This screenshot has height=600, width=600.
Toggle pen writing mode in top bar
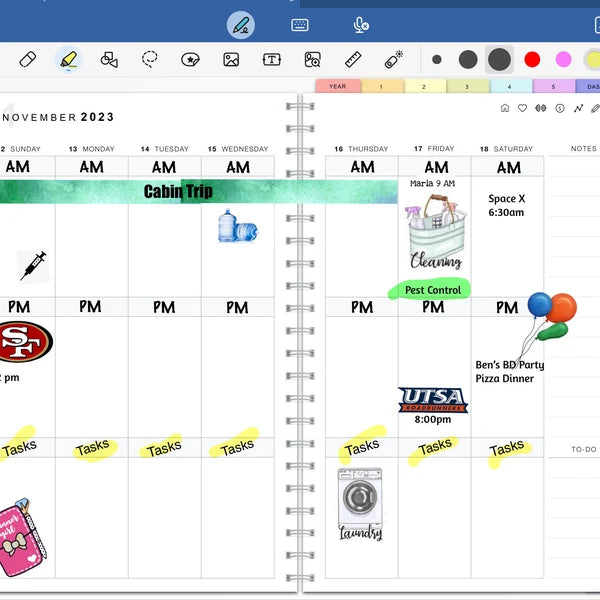click(240, 25)
